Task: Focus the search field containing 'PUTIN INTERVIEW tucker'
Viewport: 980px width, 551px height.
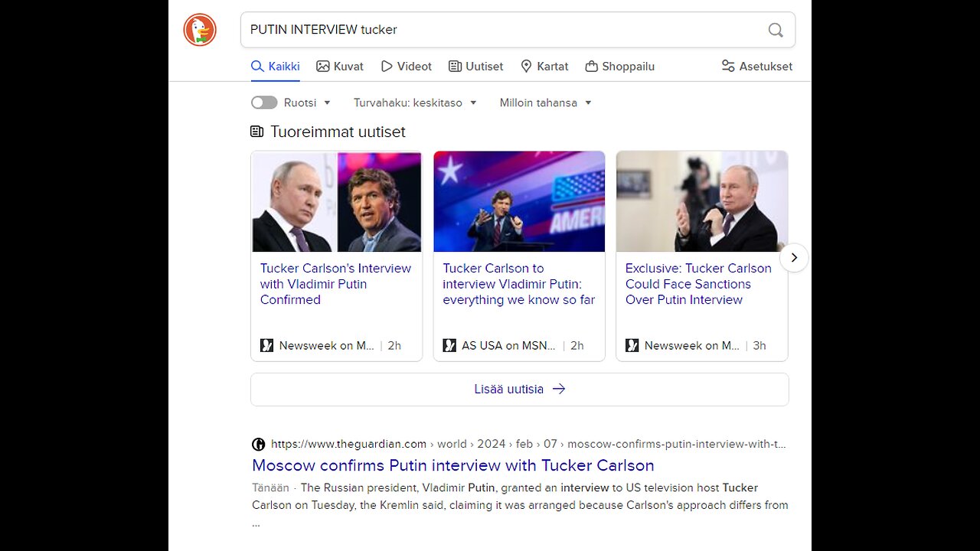Action: click(518, 30)
